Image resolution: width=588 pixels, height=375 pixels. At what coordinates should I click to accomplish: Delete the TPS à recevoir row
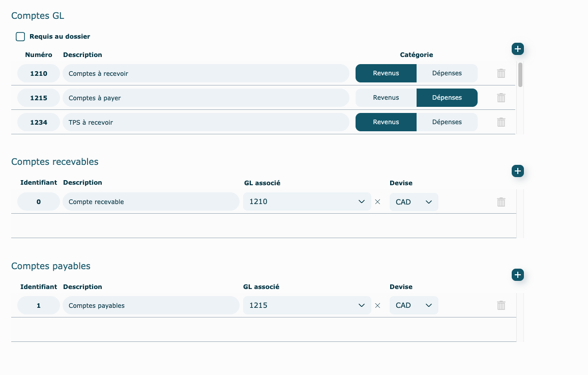click(x=501, y=122)
